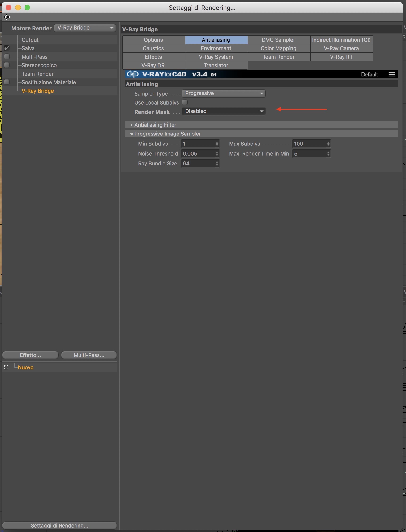Collapse the Progressive Image Sampler section

pyautogui.click(x=132, y=134)
